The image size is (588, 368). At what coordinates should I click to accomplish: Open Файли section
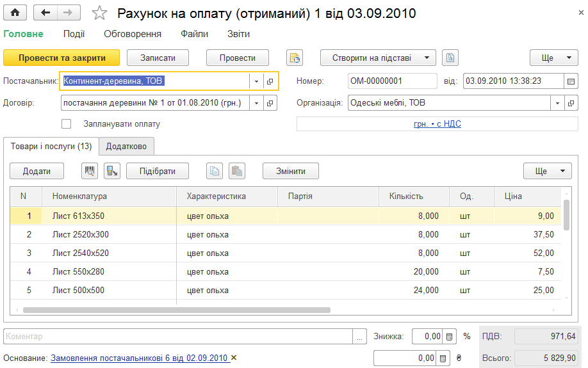[x=194, y=34]
